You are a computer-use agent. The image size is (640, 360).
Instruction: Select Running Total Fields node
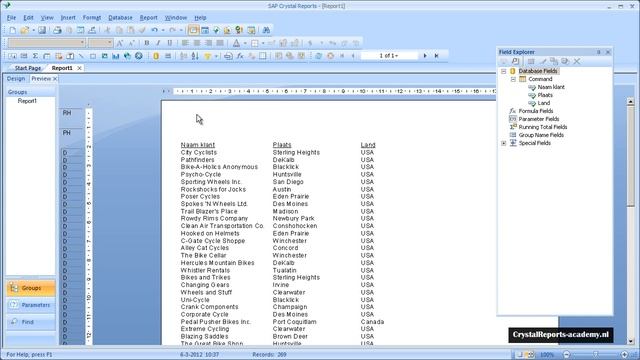[x=542, y=127]
